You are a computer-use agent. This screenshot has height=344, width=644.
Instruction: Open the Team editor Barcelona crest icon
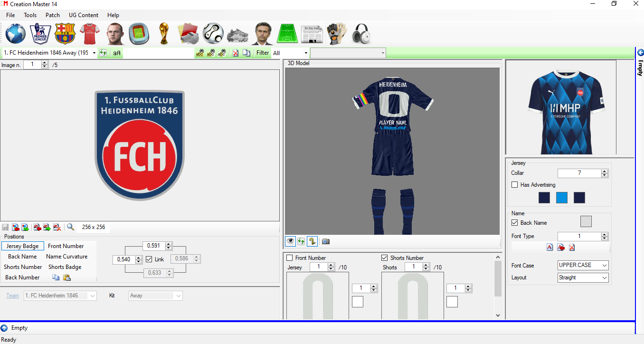[x=65, y=34]
